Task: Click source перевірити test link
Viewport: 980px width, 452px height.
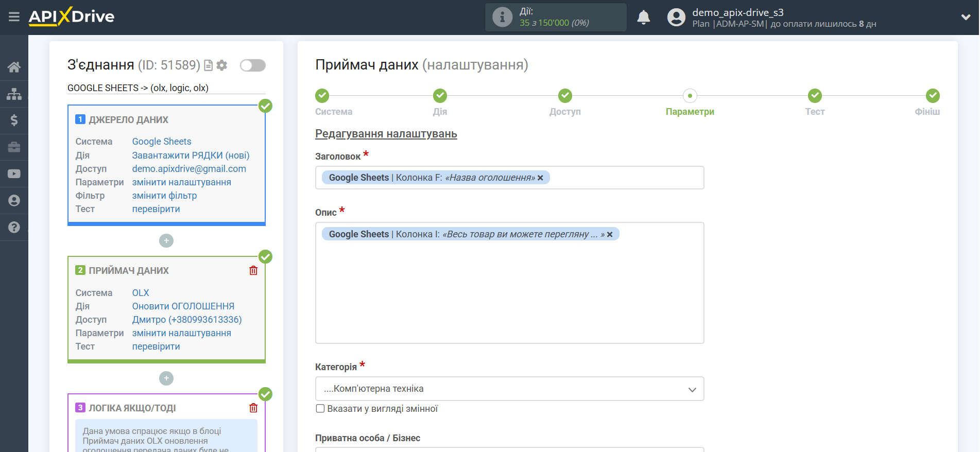Action: [x=156, y=208]
